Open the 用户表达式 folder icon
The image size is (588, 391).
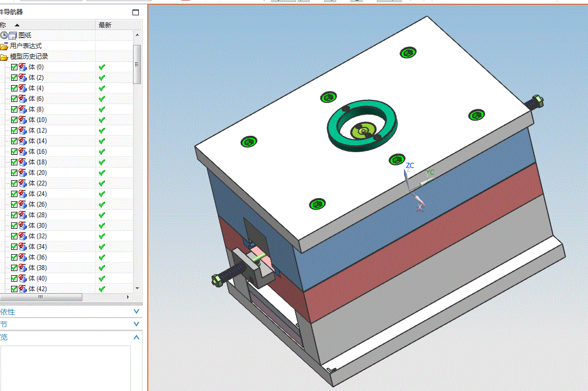pyautogui.click(x=4, y=46)
